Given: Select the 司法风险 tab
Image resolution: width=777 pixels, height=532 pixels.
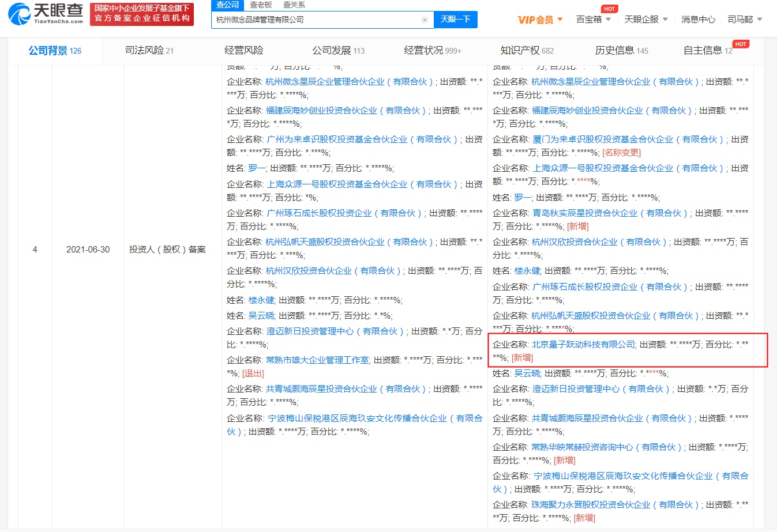Looking at the screenshot, I should click(x=149, y=51).
